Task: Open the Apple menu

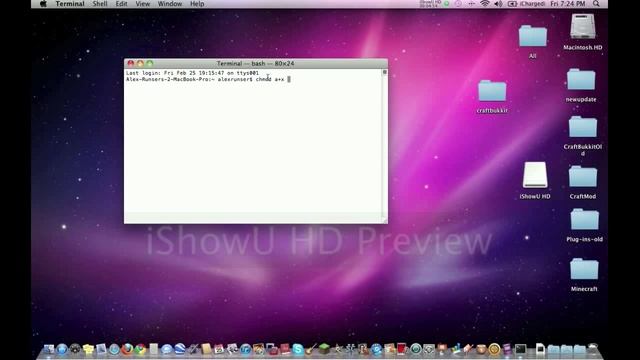Action: [43, 4]
